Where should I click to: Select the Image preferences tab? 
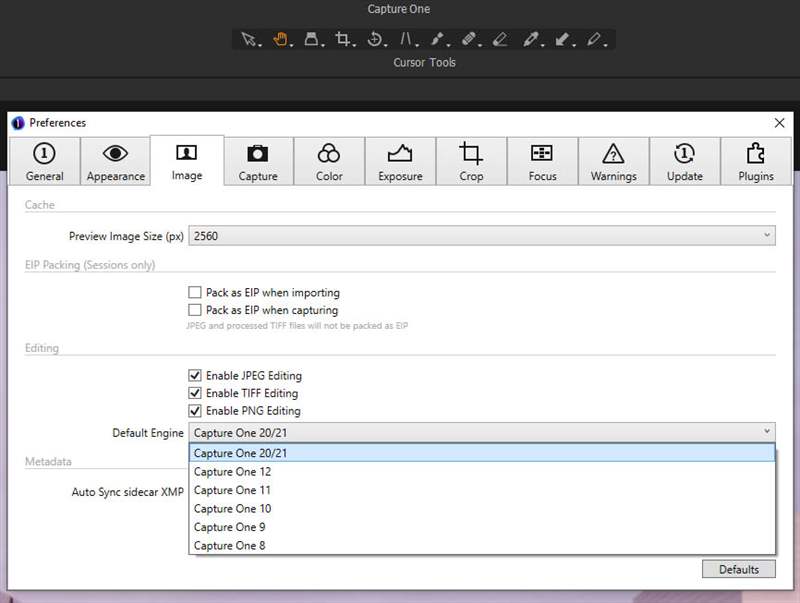point(187,161)
